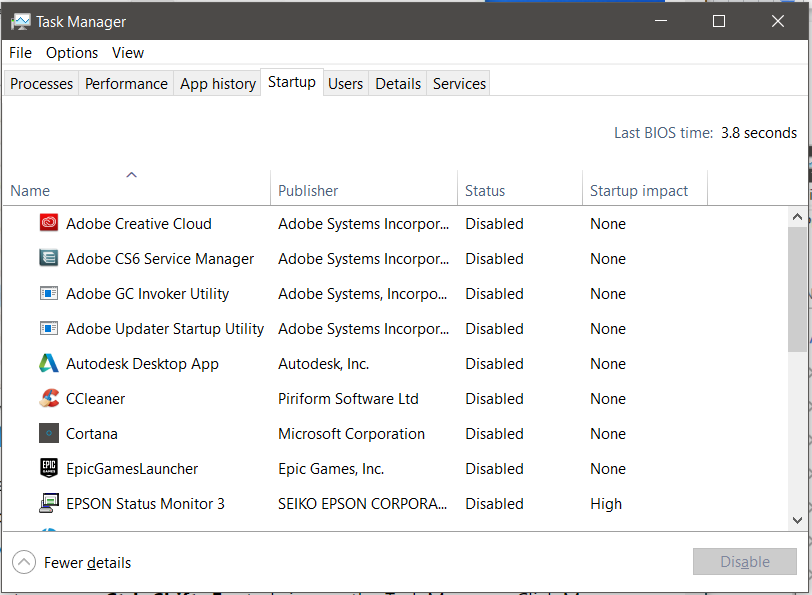Maximize the Task Manager window
The image size is (812, 595).
point(719,21)
